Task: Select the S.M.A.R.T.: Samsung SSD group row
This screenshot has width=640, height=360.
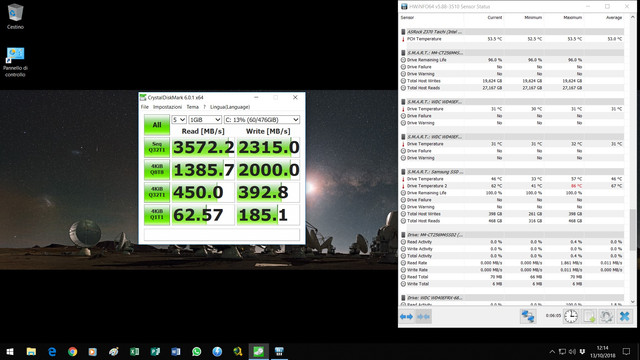Action: [512, 172]
